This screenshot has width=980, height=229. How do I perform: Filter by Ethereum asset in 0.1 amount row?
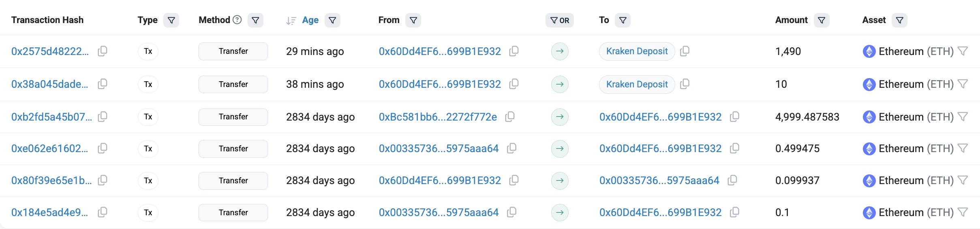pyautogui.click(x=963, y=212)
